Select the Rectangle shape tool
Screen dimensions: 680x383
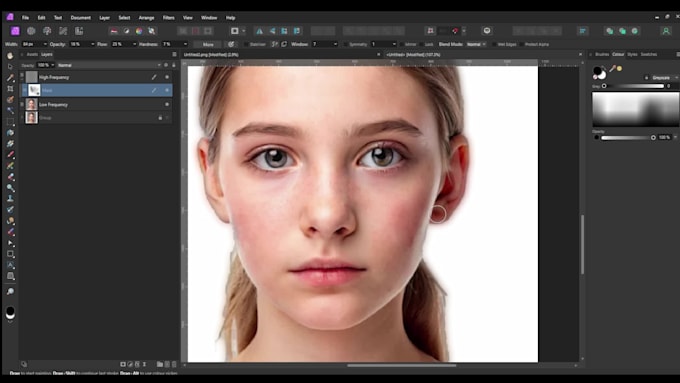click(x=10, y=254)
